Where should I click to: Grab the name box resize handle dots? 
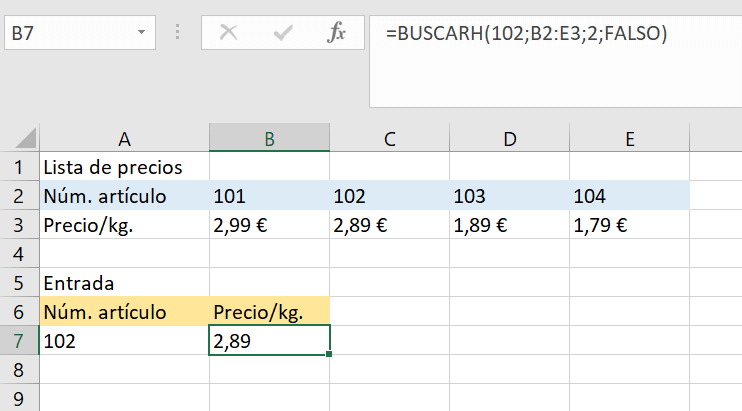point(177,32)
